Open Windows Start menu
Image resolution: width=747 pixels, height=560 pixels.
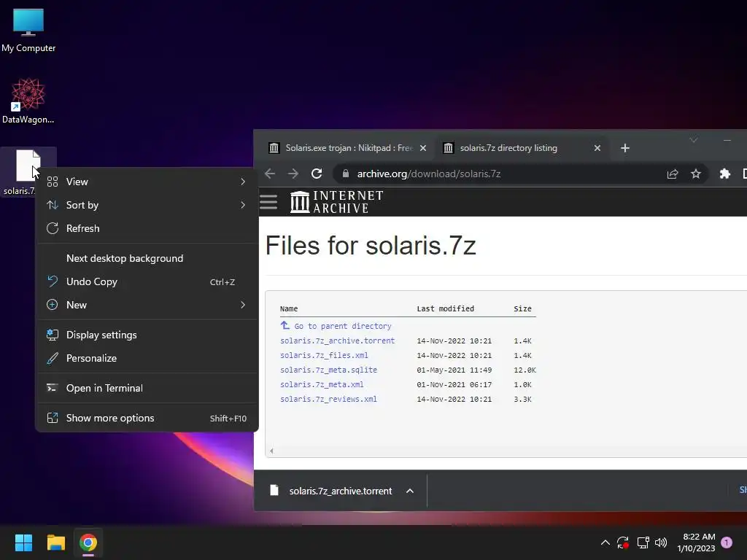coord(23,542)
